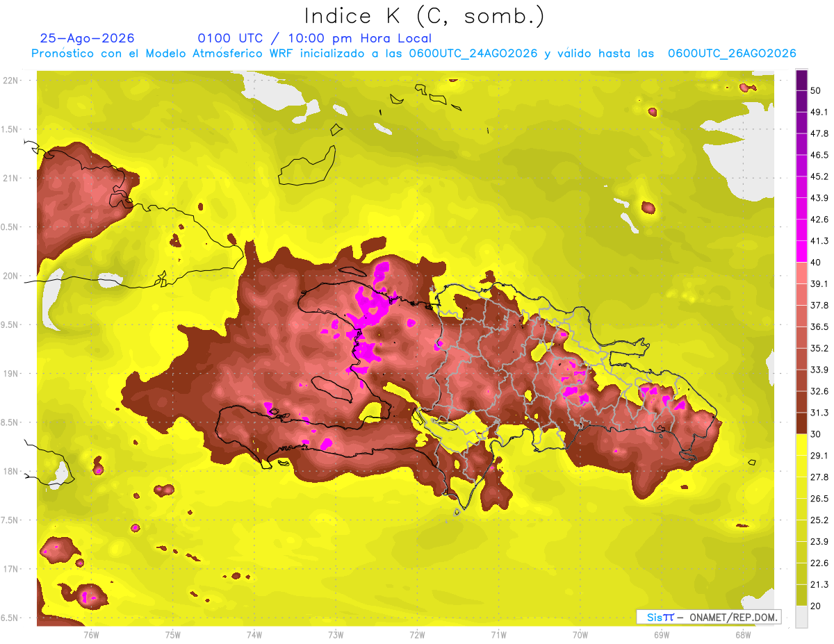This screenshot has width=834, height=644.
Task: Click the color scale label "37.8"
Action: [x=819, y=305]
